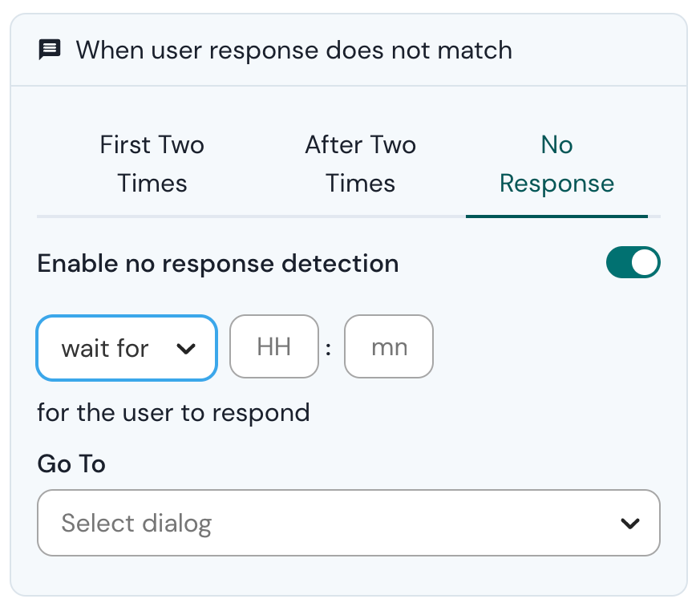Click the for the user to respond text
This screenshot has height=607, width=700.
click(x=173, y=412)
